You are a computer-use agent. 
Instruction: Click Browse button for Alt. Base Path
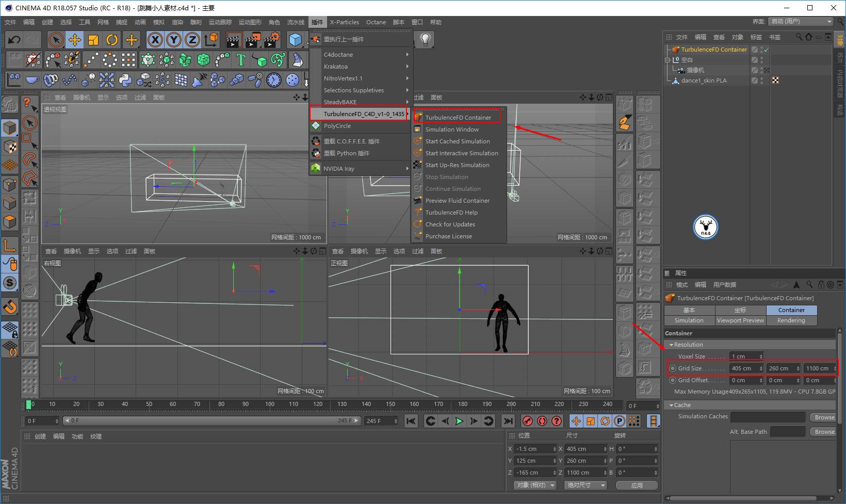point(824,432)
